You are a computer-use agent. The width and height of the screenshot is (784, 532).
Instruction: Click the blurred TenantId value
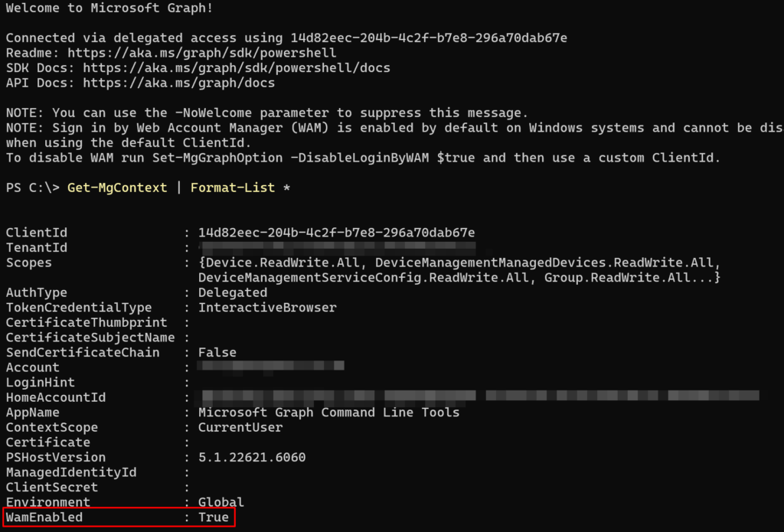(337, 246)
